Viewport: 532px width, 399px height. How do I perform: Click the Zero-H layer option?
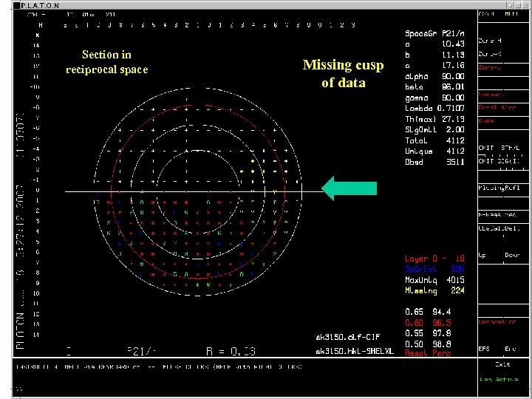(x=491, y=41)
